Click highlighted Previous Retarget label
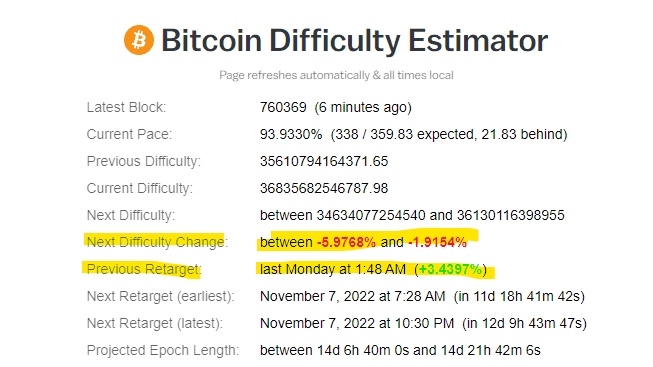 point(144,269)
